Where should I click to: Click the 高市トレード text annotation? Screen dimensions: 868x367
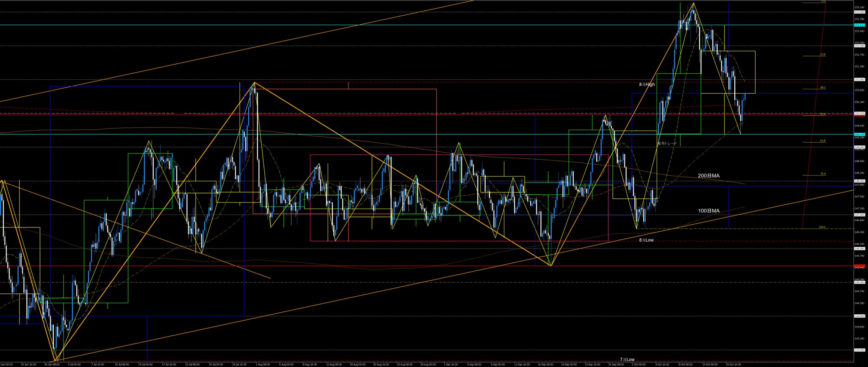tap(667, 143)
